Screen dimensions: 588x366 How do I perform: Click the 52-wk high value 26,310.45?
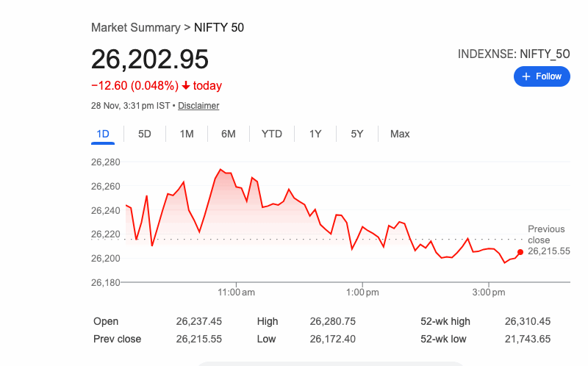tap(528, 321)
